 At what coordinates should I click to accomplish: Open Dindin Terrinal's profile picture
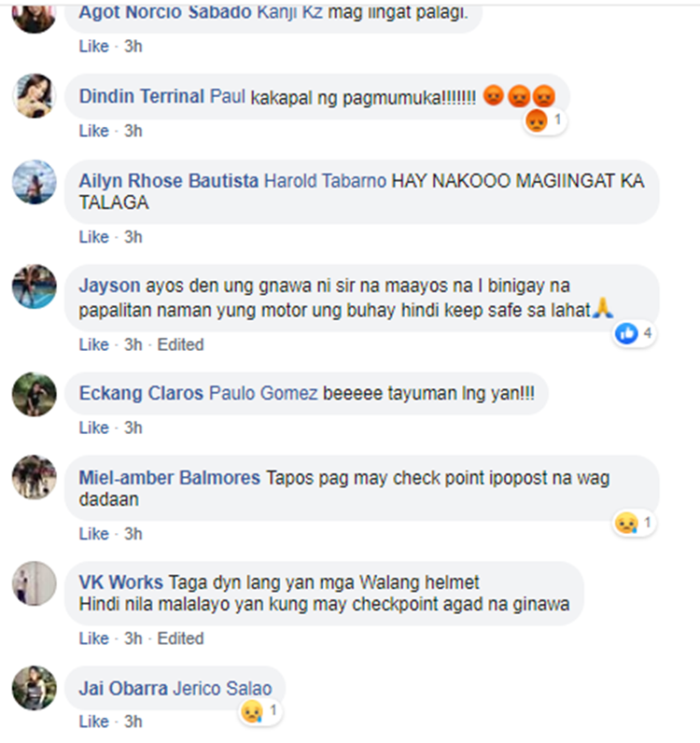(x=35, y=96)
